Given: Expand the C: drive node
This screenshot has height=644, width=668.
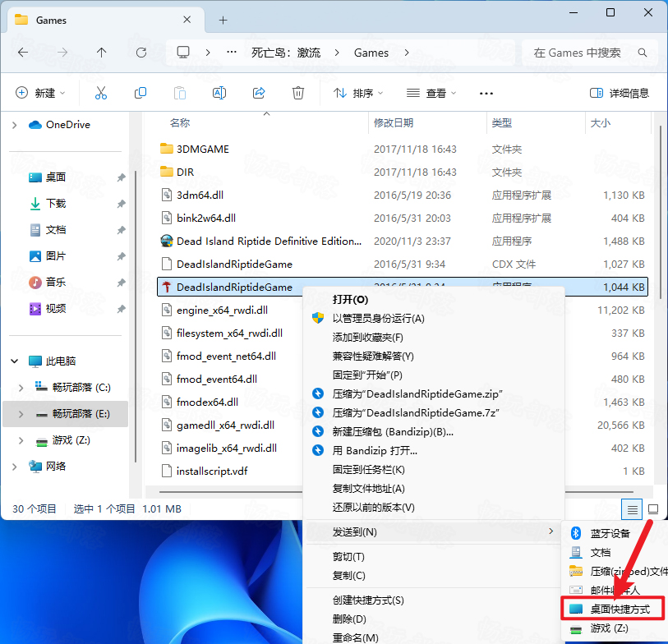Looking at the screenshot, I should tap(21, 388).
